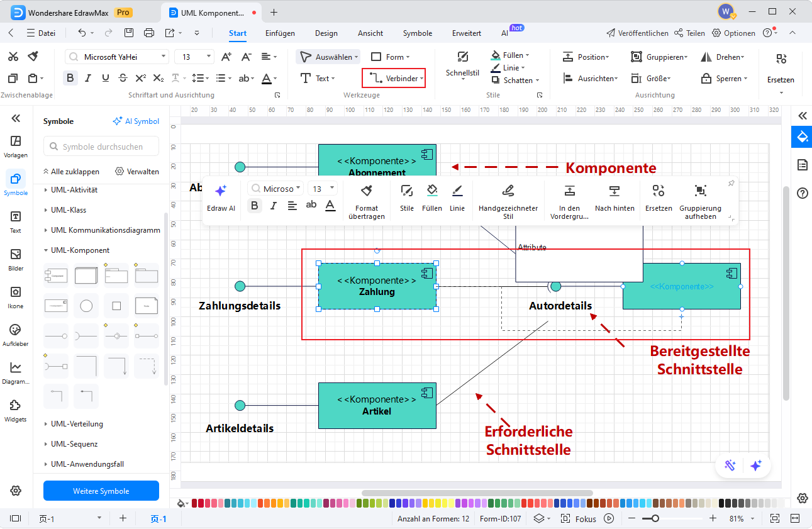Open the Design ribbon tab
This screenshot has height=529, width=812.
326,33
